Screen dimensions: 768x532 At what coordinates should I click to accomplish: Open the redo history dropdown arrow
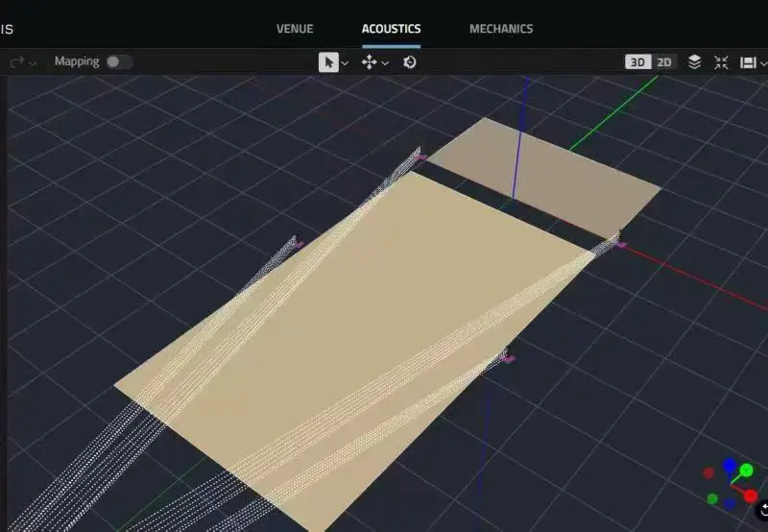(x=34, y=63)
